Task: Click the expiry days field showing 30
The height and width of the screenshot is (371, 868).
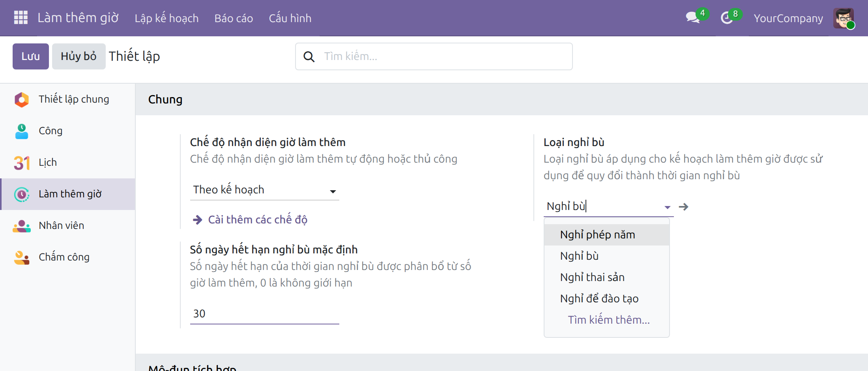Action: click(264, 314)
